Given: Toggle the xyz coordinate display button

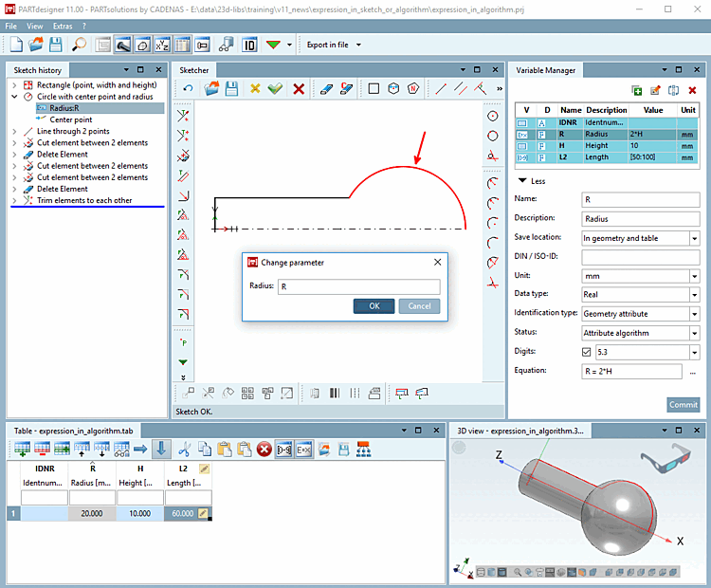Looking at the screenshot, I should (162, 45).
